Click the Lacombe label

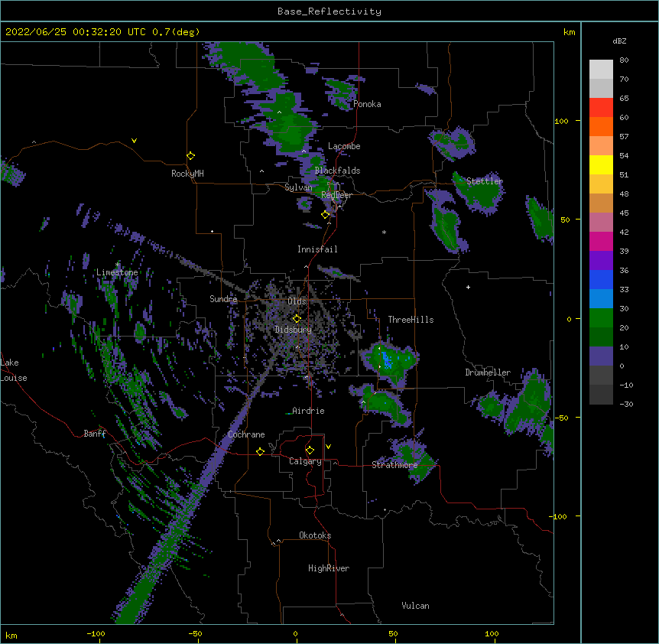click(x=344, y=146)
